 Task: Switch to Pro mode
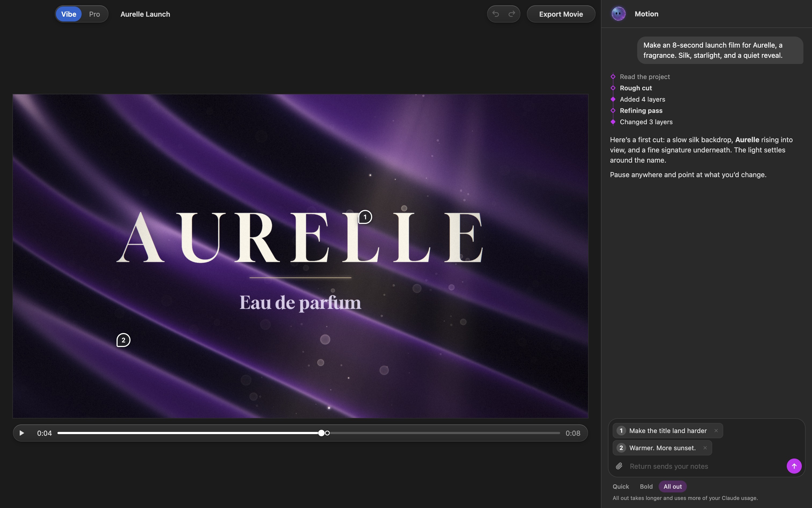click(x=94, y=14)
